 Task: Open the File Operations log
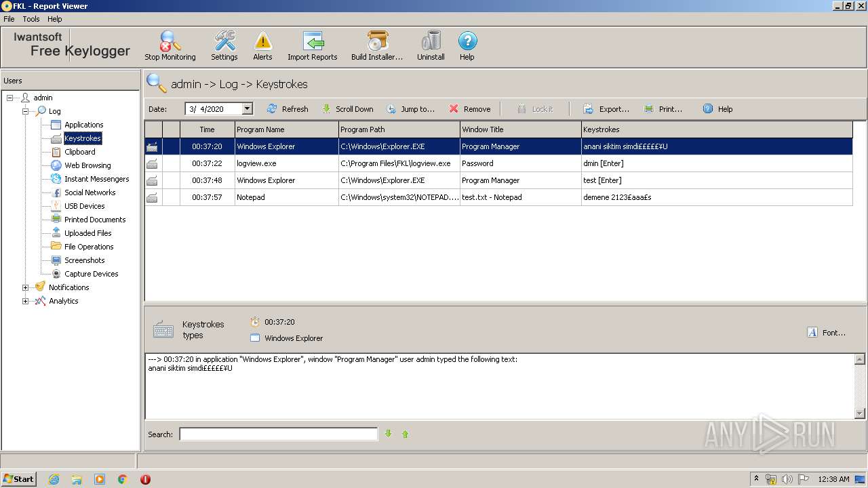(x=89, y=247)
